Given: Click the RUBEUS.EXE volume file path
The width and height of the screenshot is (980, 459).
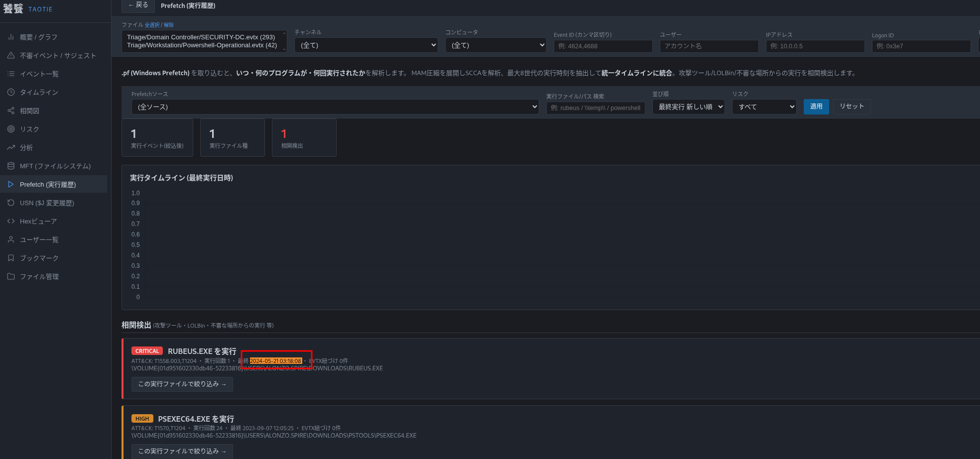Looking at the screenshot, I should pos(257,368).
